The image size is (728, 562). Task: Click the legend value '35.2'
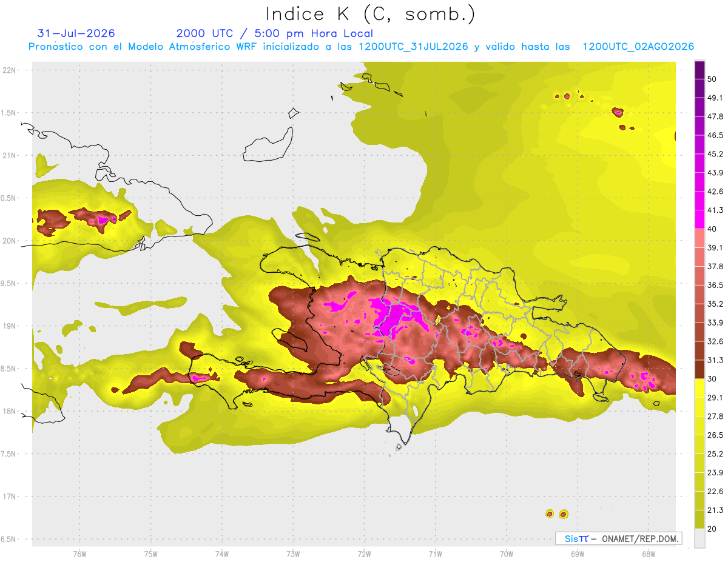click(x=716, y=304)
